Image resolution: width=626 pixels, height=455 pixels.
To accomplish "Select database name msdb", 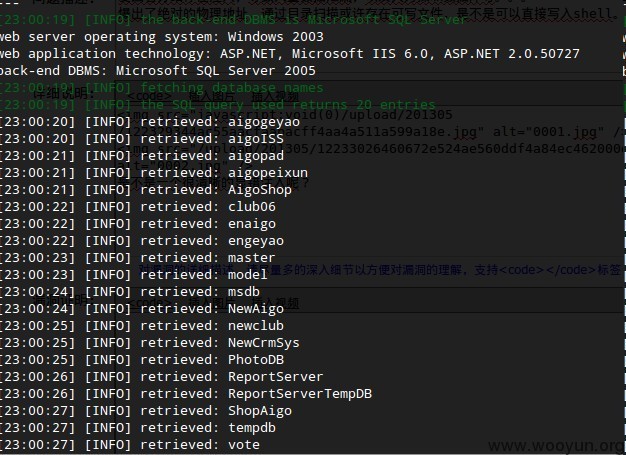I will tap(244, 292).
